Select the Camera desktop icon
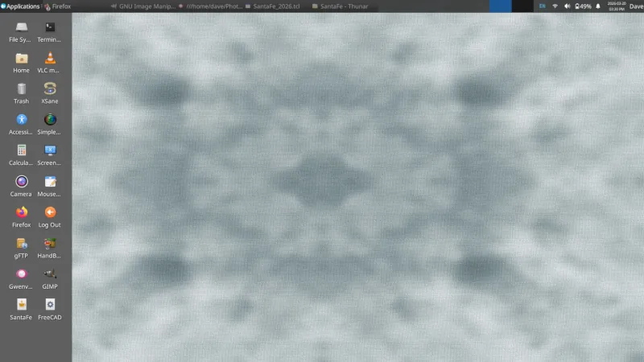Screen dimensions: 644x362 [x=22, y=182]
